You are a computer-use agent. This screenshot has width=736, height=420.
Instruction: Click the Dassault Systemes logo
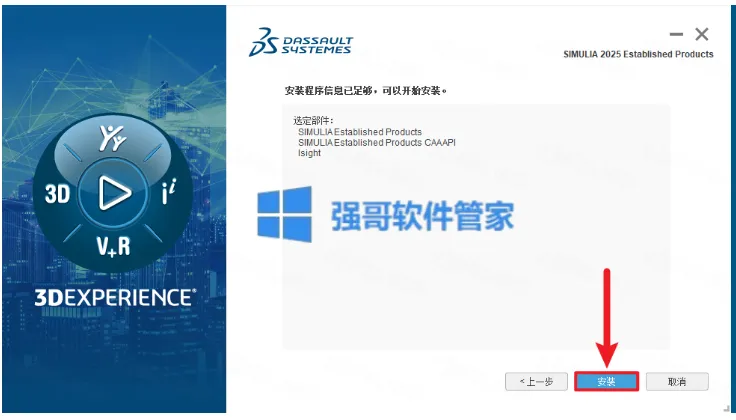point(301,42)
